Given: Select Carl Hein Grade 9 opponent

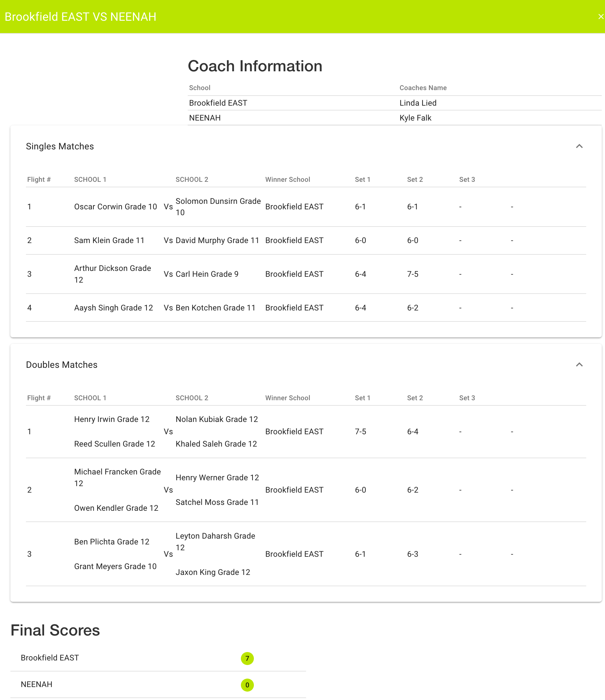Looking at the screenshot, I should click(x=207, y=274).
